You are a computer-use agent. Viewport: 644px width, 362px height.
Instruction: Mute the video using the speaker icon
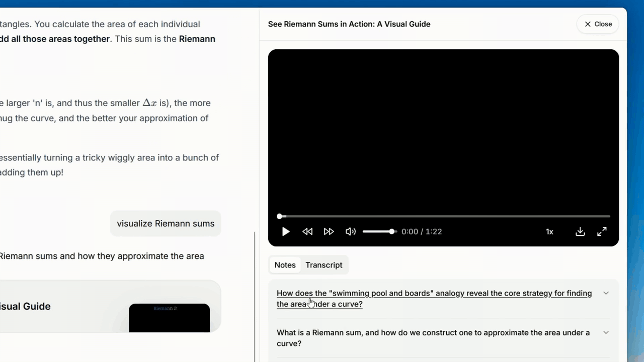(351, 232)
